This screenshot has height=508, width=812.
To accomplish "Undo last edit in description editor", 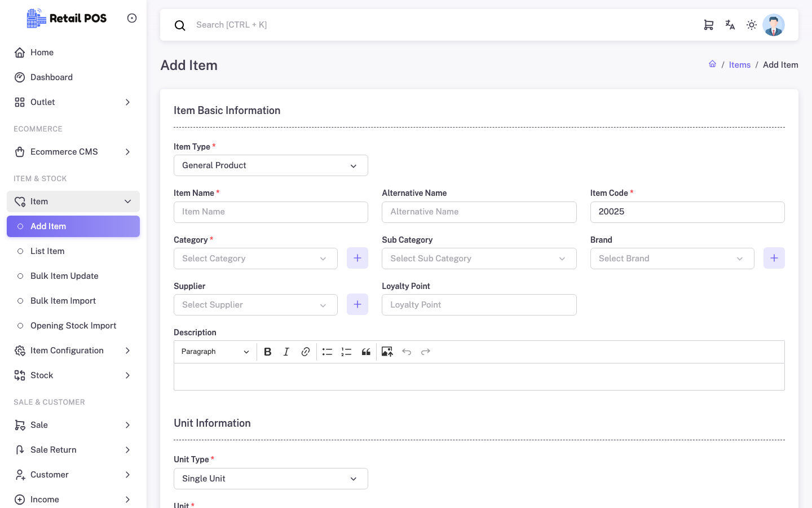I will [407, 352].
